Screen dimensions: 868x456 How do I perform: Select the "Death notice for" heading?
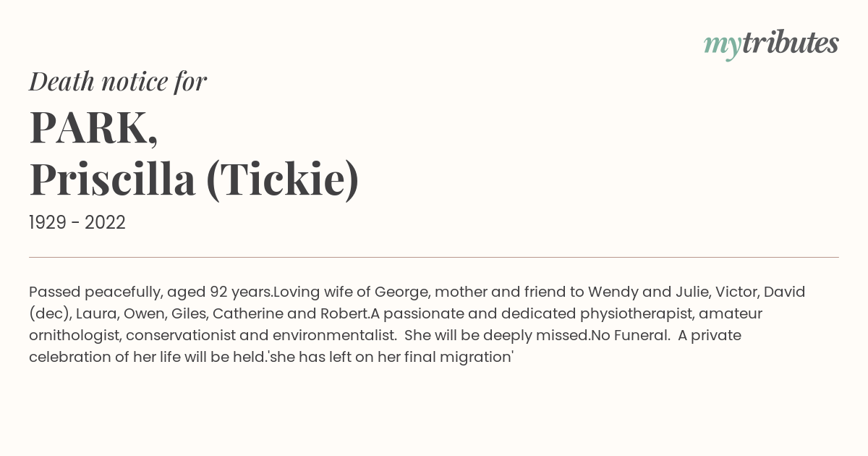tap(118, 82)
